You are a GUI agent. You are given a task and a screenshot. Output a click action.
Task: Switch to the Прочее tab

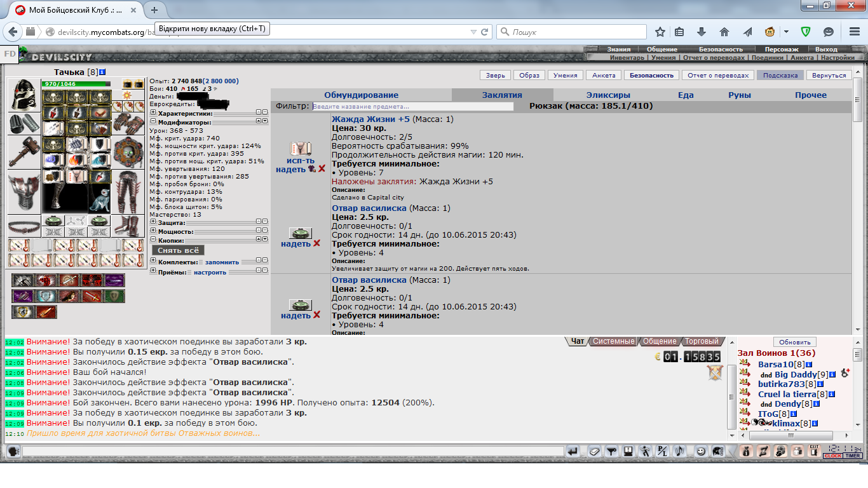pos(811,95)
